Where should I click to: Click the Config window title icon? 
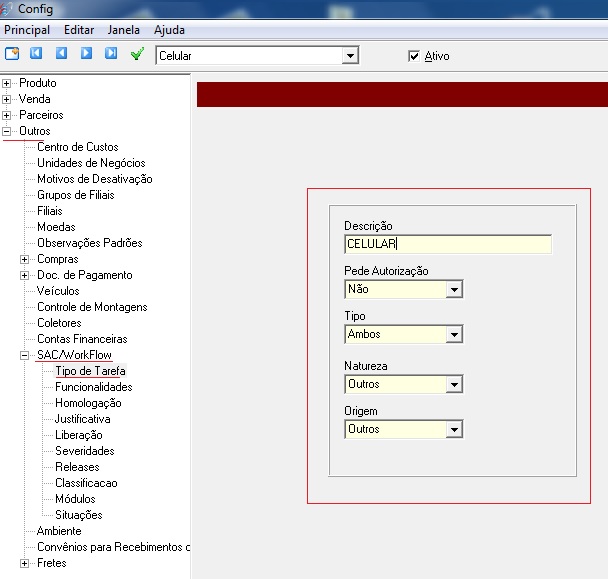click(6, 8)
